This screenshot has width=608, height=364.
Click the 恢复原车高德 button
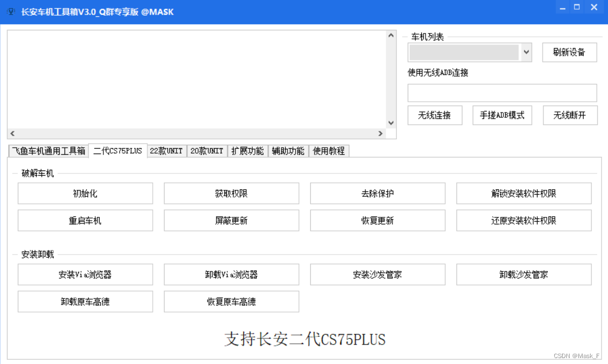click(232, 302)
